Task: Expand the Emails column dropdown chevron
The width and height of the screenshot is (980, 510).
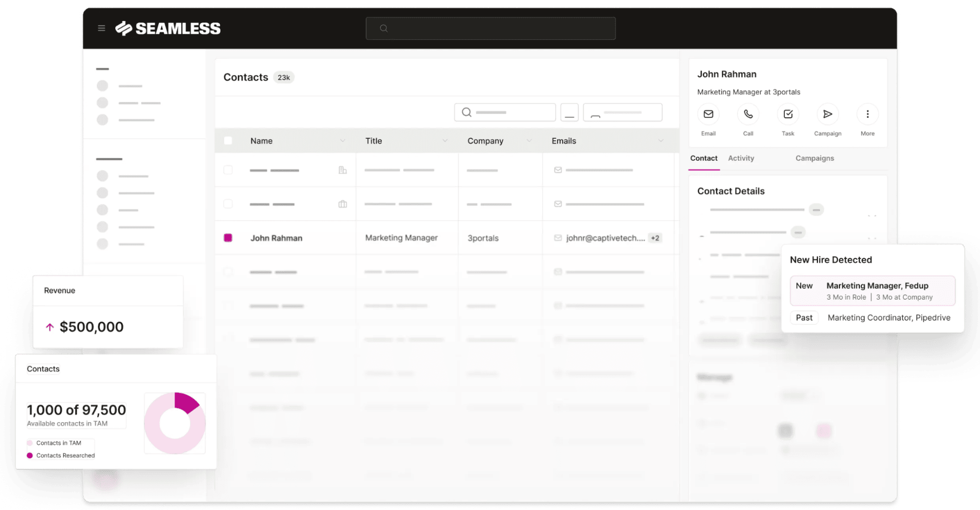Action: pyautogui.click(x=660, y=141)
